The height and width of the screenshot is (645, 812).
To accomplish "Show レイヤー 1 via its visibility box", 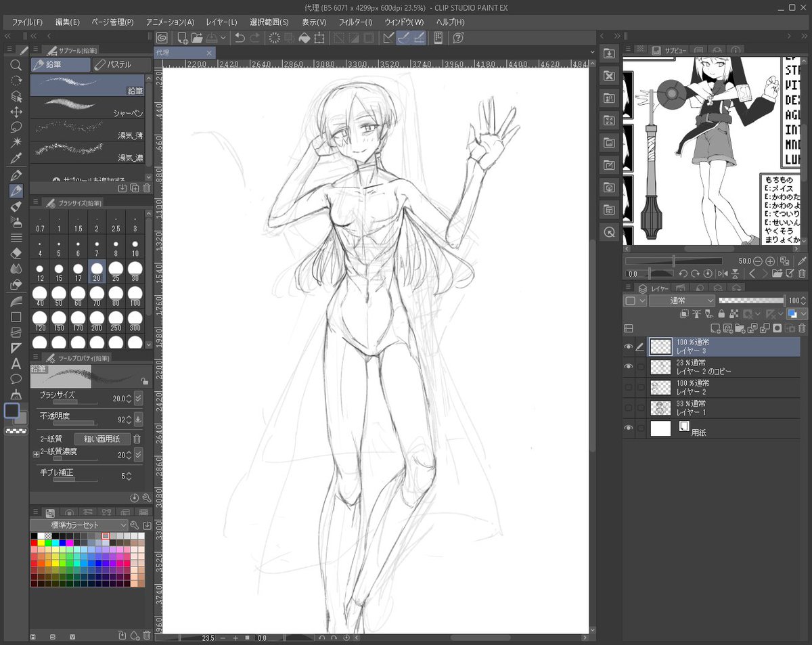I will [629, 407].
